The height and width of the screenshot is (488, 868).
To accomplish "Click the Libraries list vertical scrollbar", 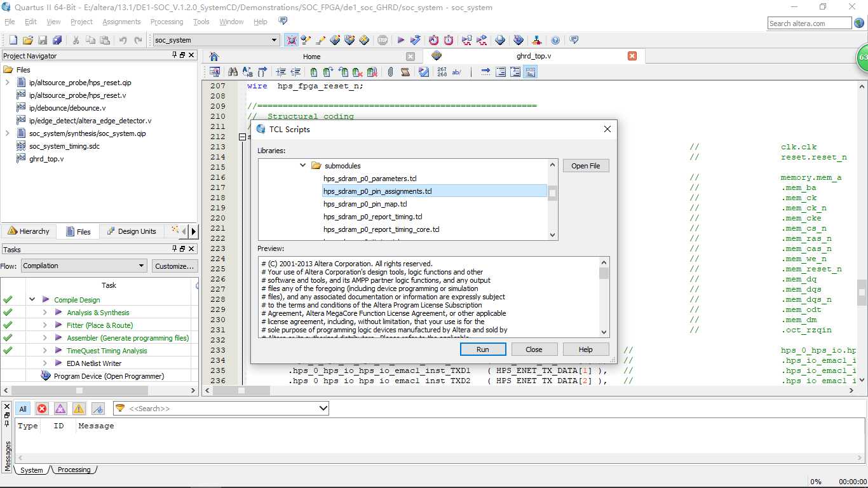I will pos(553,200).
